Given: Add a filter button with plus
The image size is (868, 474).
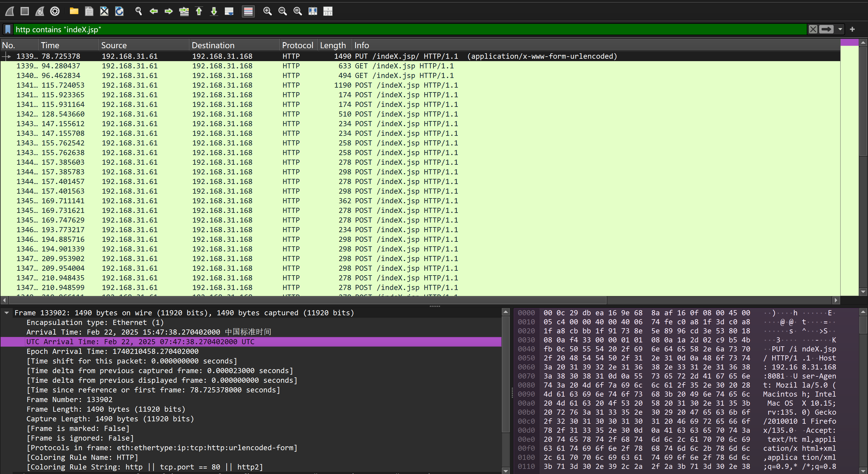Looking at the screenshot, I should [x=853, y=29].
